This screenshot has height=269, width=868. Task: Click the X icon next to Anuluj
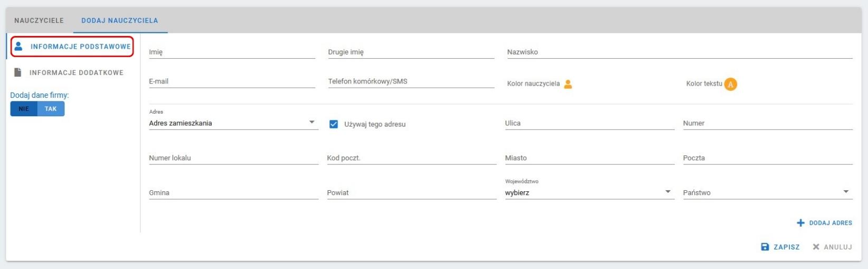(x=816, y=247)
